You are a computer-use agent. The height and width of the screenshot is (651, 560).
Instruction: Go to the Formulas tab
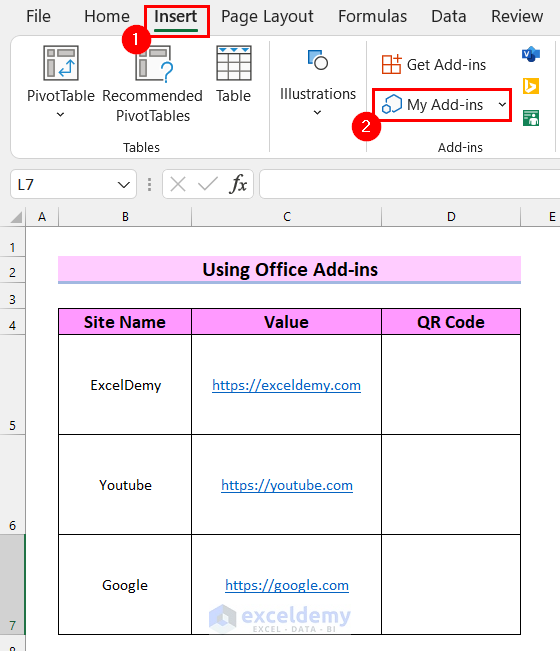point(372,17)
